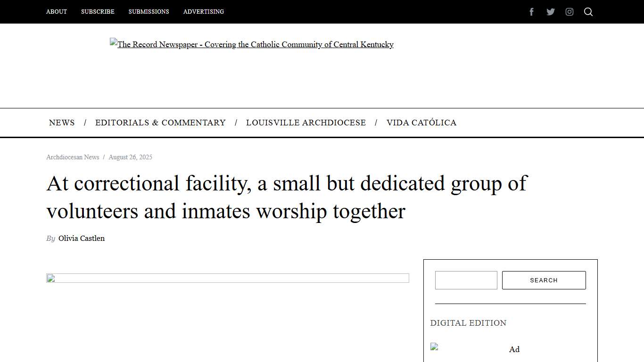Select the VIDA CATÓLICA menu item

421,123
